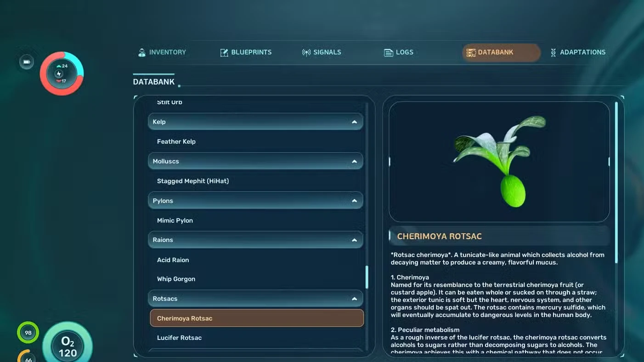Viewport: 644px width, 362px height.
Task: Click the description panel scrollbar
Action: [x=616, y=182]
